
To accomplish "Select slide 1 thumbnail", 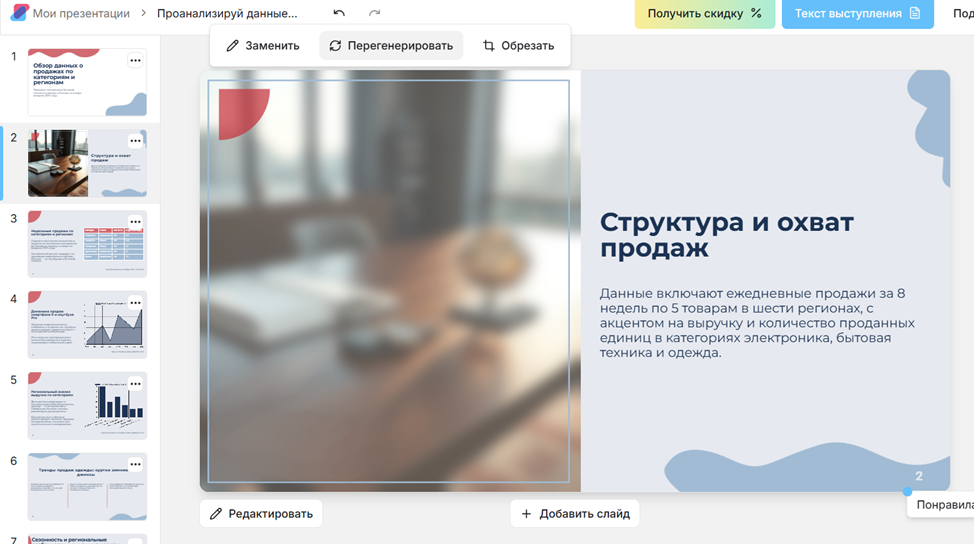I will pos(87,82).
